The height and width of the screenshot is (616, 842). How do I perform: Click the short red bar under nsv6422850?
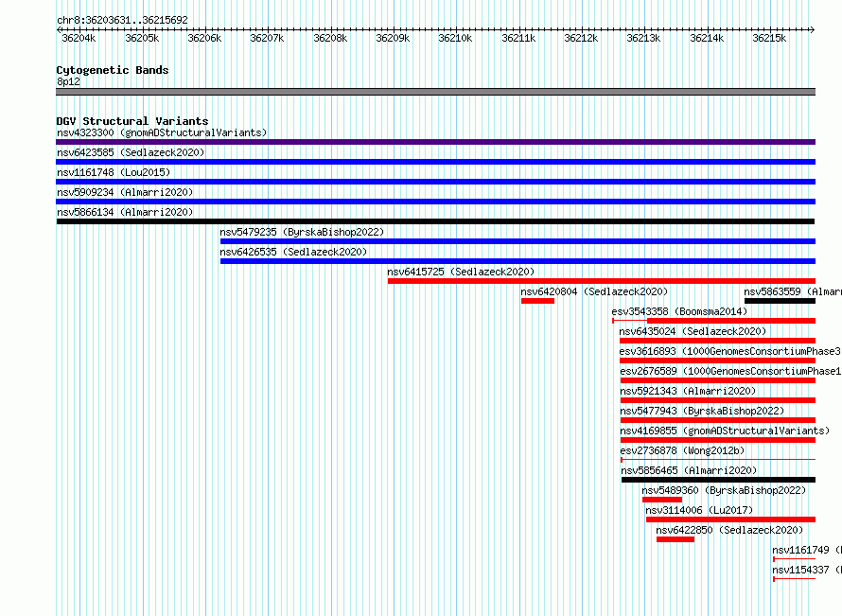point(675,539)
